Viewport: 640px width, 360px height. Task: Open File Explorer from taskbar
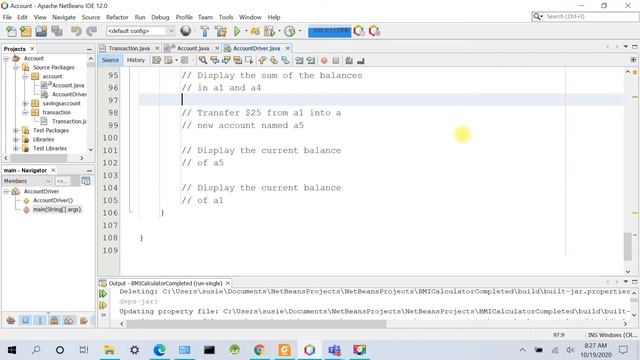click(x=109, y=350)
